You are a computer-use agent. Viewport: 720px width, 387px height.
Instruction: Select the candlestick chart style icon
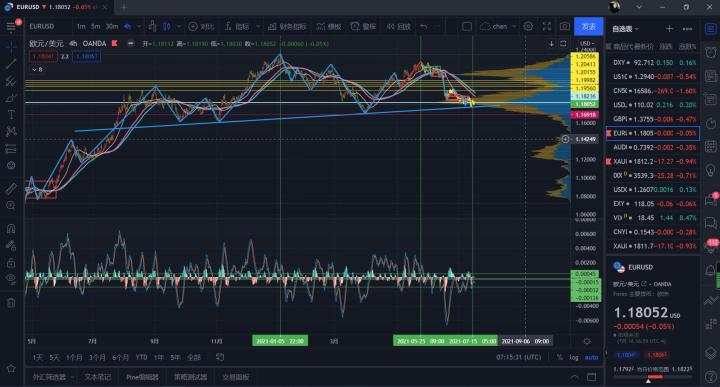point(167,27)
